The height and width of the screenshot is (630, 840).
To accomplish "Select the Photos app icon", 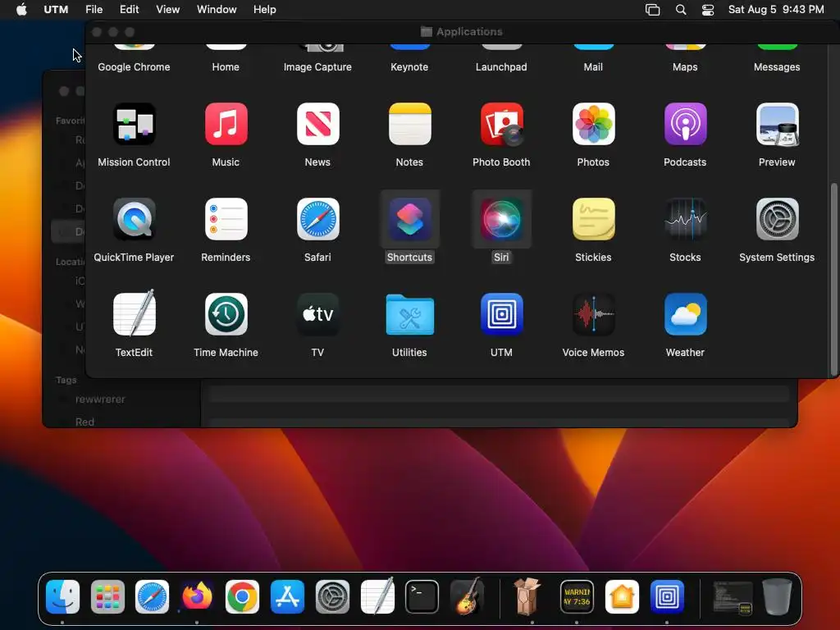I will click(x=594, y=125).
